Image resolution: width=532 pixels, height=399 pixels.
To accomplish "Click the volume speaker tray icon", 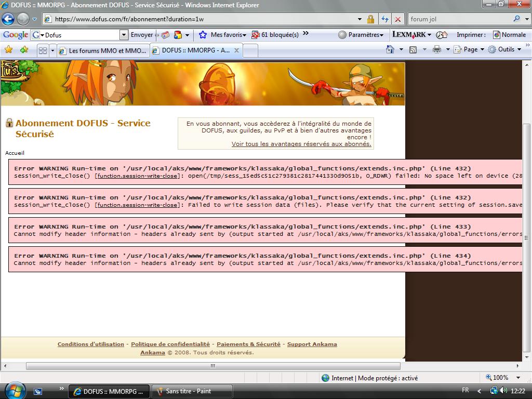I will tap(503, 391).
